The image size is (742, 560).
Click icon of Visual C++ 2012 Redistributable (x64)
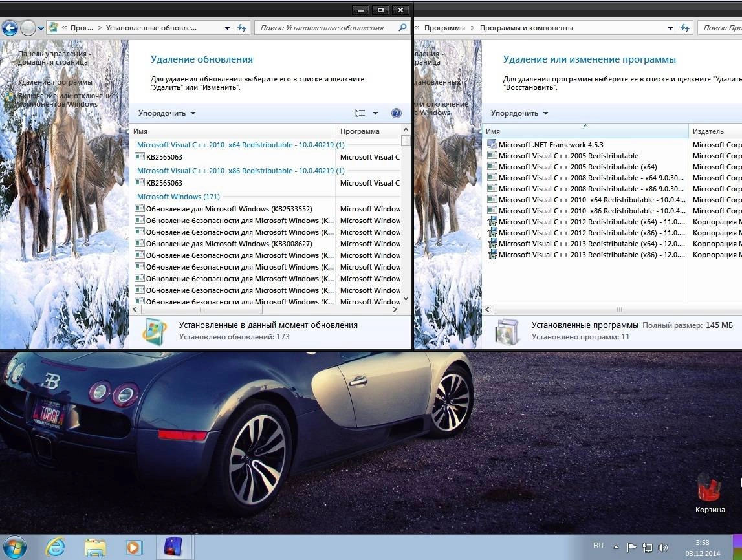point(492,221)
